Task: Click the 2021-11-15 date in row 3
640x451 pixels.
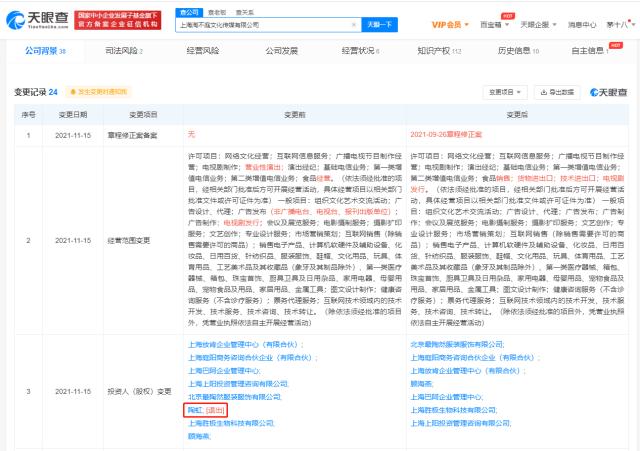Action: click(73, 391)
